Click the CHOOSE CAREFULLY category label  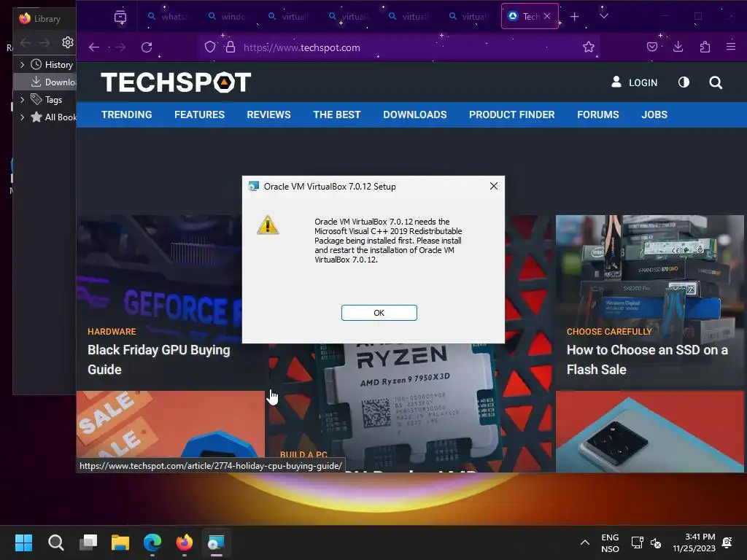pyautogui.click(x=609, y=332)
